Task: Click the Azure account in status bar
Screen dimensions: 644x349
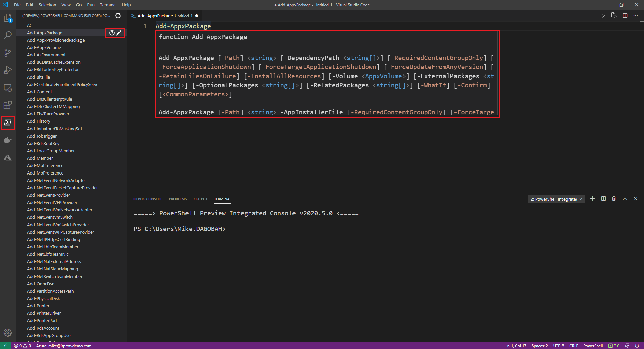Action: [64, 346]
